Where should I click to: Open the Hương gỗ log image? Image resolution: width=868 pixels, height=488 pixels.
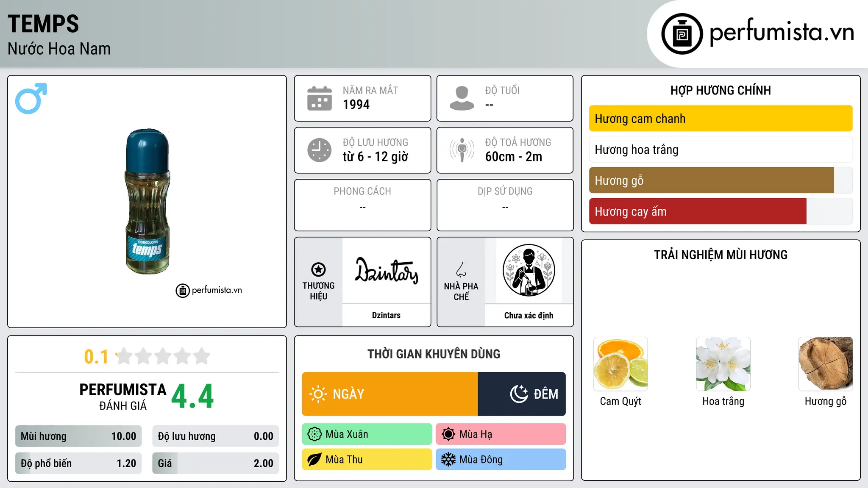pos(826,364)
